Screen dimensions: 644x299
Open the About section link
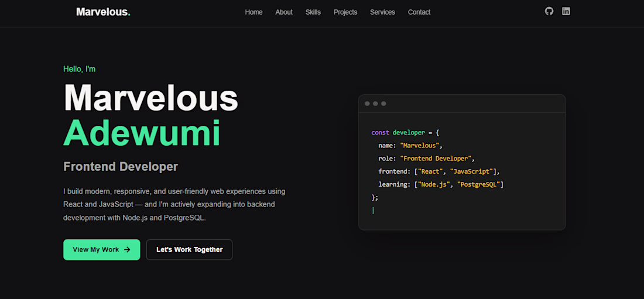284,12
